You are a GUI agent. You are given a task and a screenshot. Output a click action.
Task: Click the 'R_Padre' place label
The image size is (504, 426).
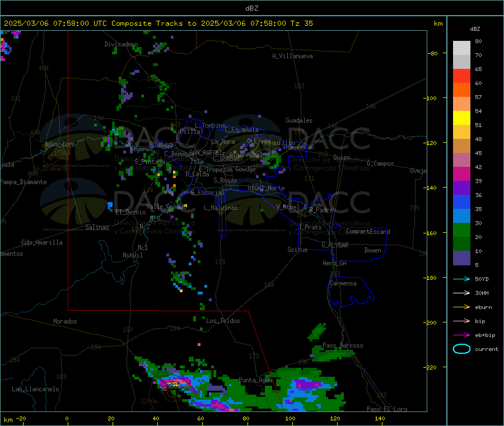coord(321,210)
